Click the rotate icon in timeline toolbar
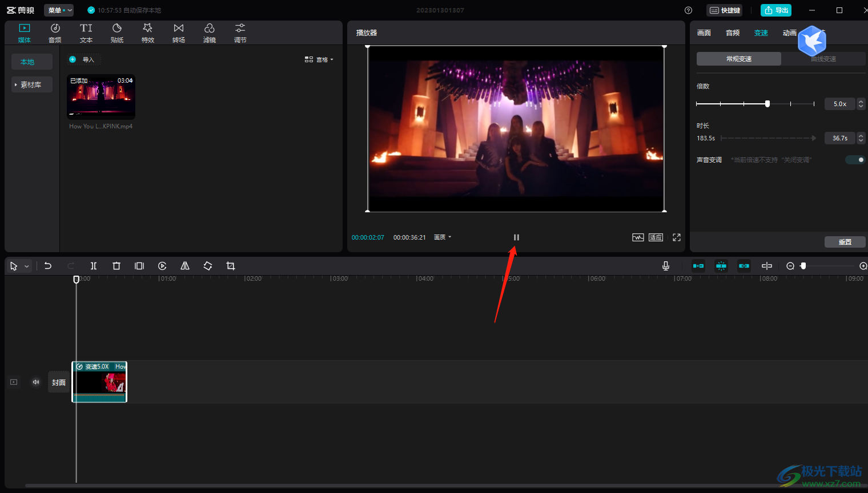This screenshot has width=868, height=493. click(208, 266)
